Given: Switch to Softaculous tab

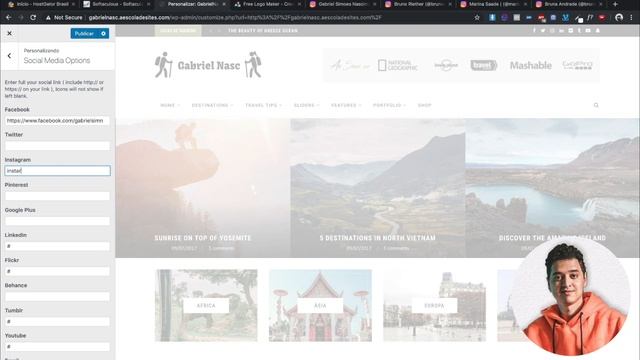Looking at the screenshot, I should tap(116, 4).
